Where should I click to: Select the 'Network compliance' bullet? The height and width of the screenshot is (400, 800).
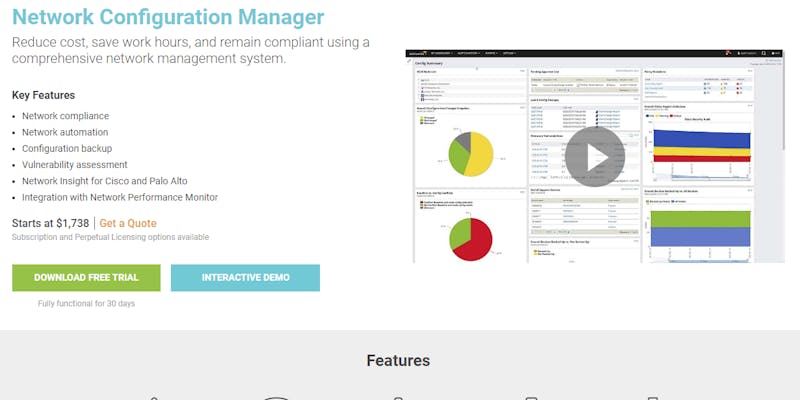pos(65,116)
